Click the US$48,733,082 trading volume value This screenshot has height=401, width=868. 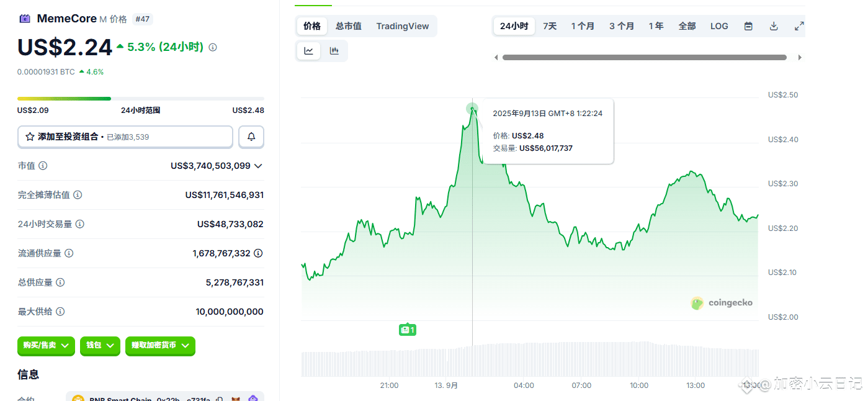tap(230, 224)
